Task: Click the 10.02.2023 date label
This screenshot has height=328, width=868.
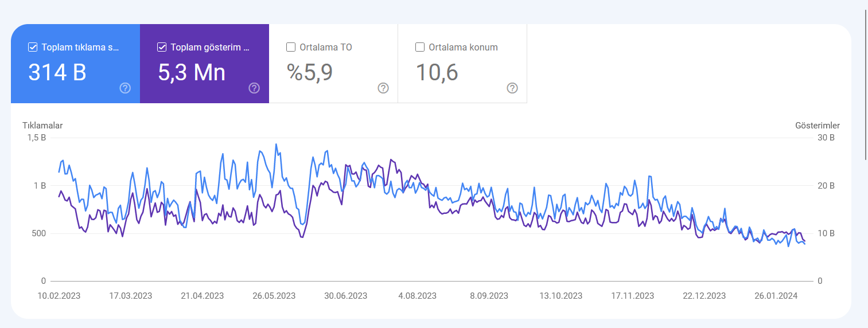Action: point(59,296)
